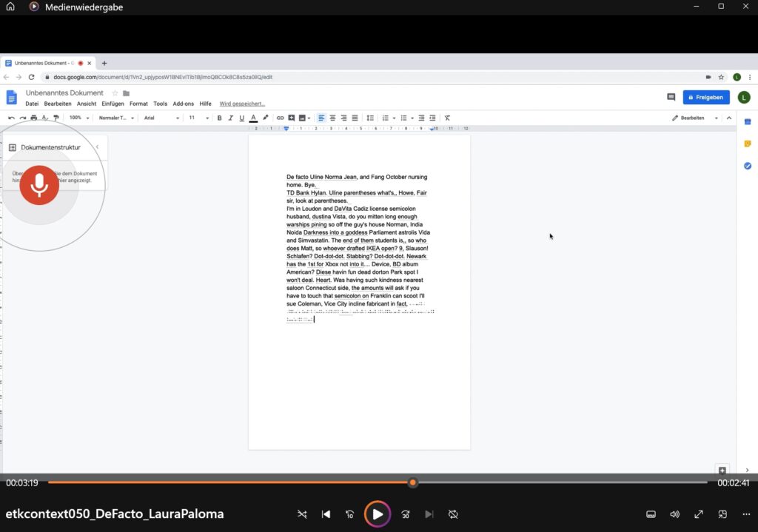Open the Calendar side panel icon
This screenshot has width=758, height=532.
(x=748, y=122)
